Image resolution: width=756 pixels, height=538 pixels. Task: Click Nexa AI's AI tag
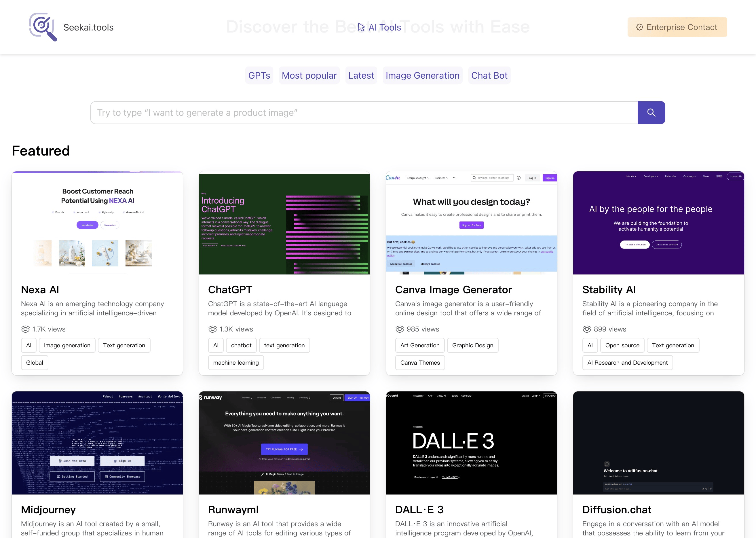click(x=29, y=345)
